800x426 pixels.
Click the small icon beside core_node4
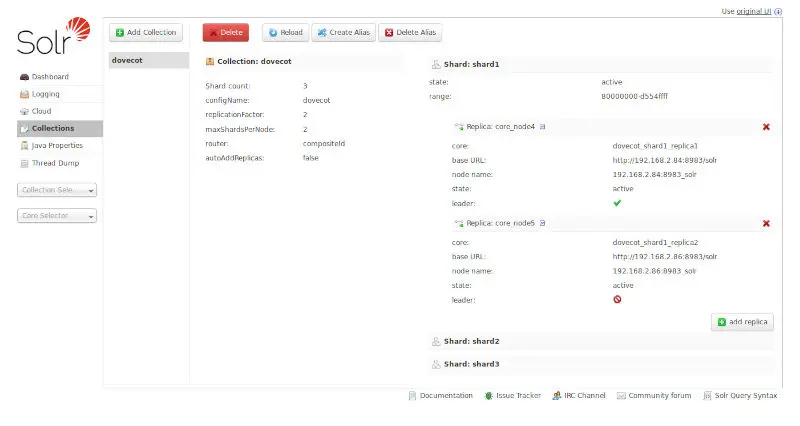click(542, 127)
